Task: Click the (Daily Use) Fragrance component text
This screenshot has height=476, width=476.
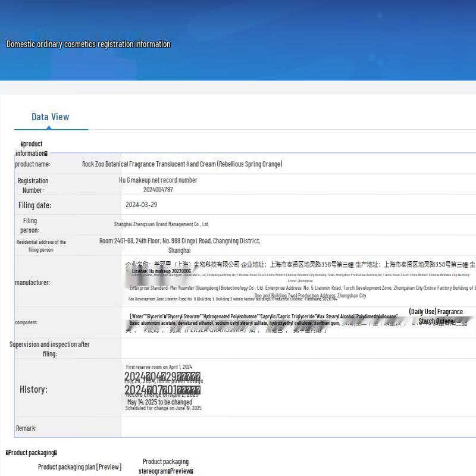Action: [x=436, y=312]
